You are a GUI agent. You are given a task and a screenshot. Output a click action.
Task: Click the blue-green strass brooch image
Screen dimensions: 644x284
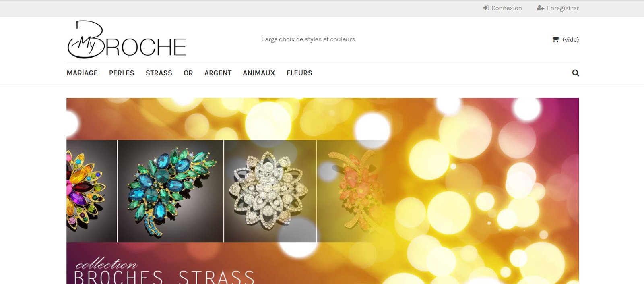(171, 191)
